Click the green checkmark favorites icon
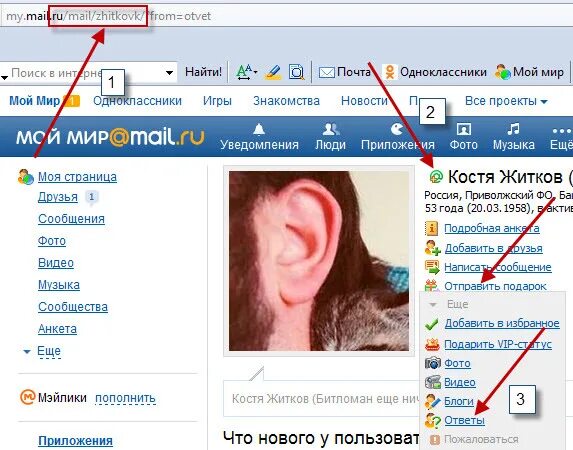Viewport: 573px width, 450px height. [x=432, y=324]
